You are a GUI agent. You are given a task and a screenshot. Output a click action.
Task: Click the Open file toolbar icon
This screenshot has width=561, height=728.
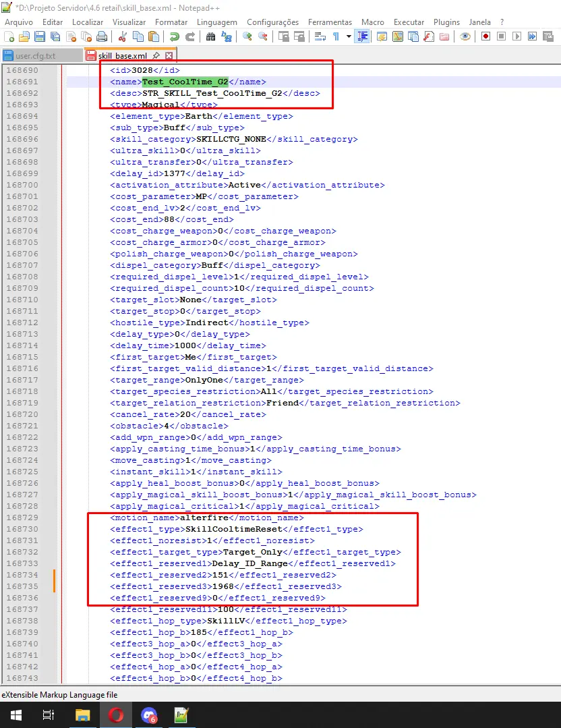[x=24, y=36]
